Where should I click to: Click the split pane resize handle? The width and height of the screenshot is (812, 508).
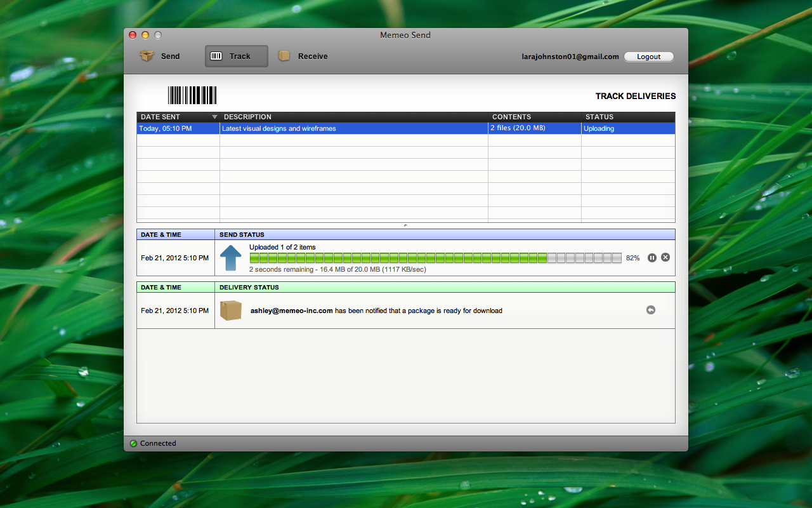[405, 225]
